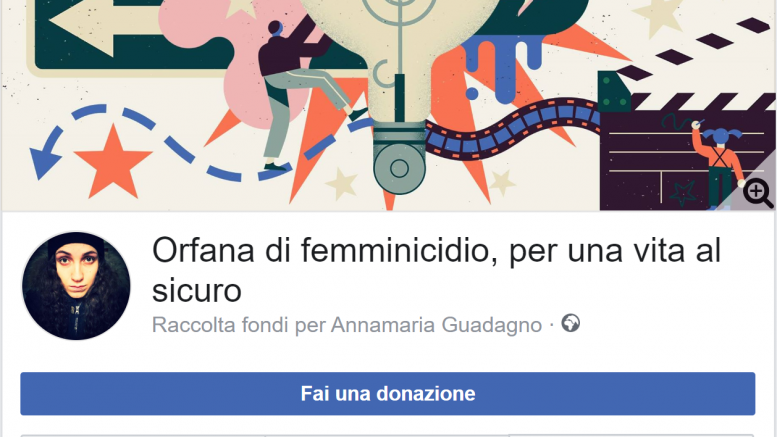Click the film strip in the cover illustration
777x437 pixels.
513,129
